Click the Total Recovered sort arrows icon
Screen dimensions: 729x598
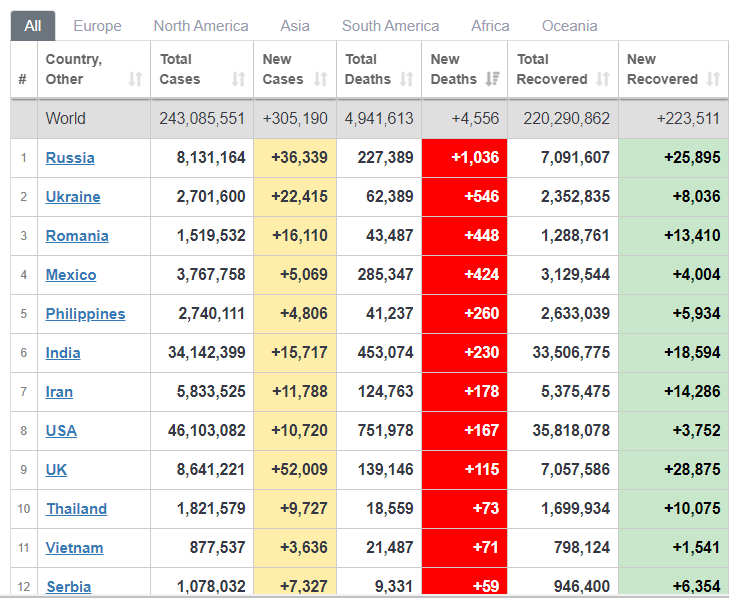pos(603,79)
